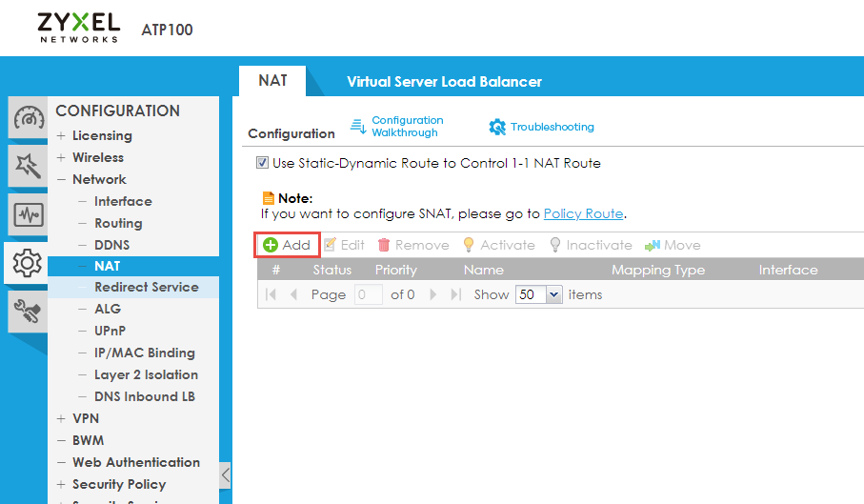
Task: Open Redirect Service in the Network menu
Action: click(x=146, y=287)
